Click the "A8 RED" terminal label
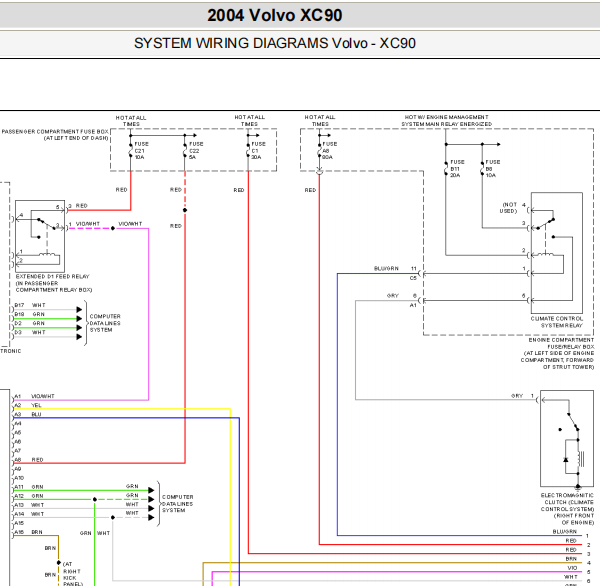The width and height of the screenshot is (600, 586). [29, 460]
